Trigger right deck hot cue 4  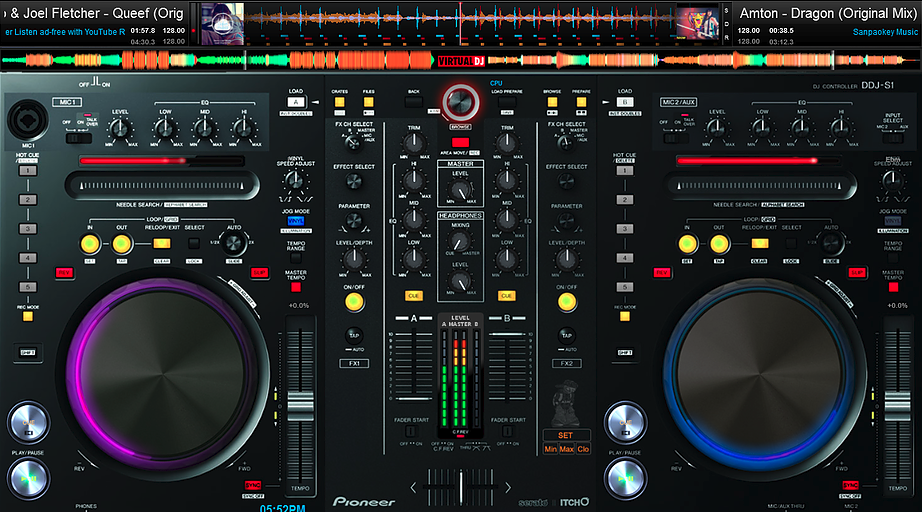pyautogui.click(x=624, y=257)
